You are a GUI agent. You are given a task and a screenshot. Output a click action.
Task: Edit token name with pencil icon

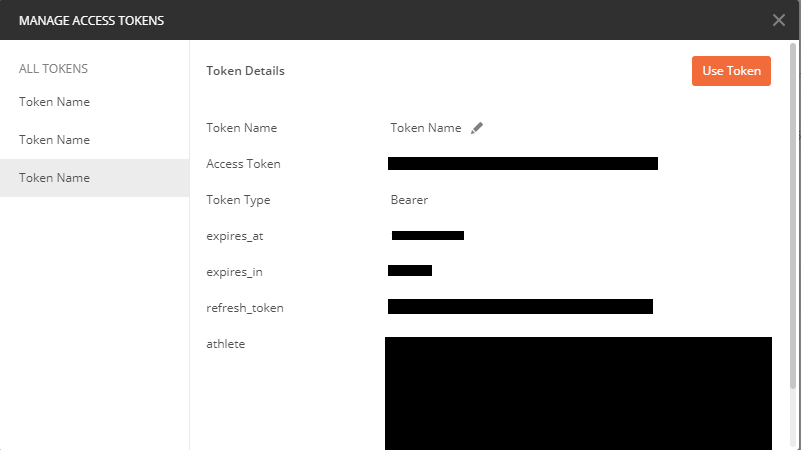tap(477, 128)
